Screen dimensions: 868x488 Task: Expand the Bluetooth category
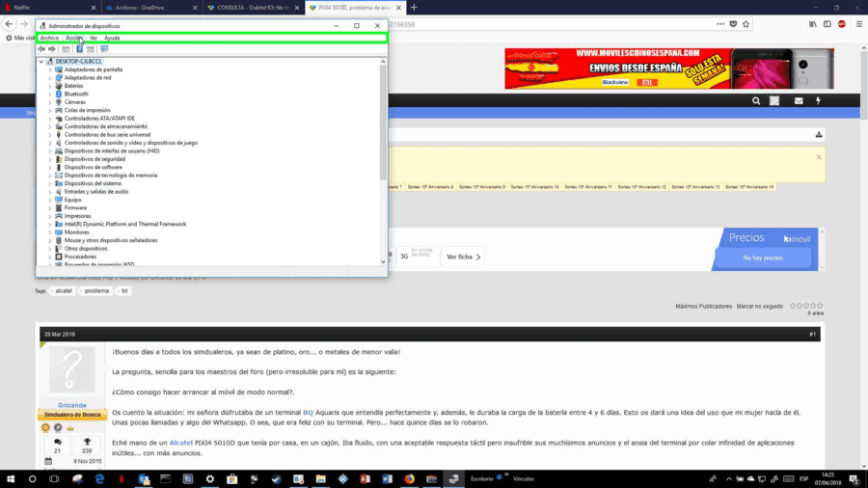(50, 95)
